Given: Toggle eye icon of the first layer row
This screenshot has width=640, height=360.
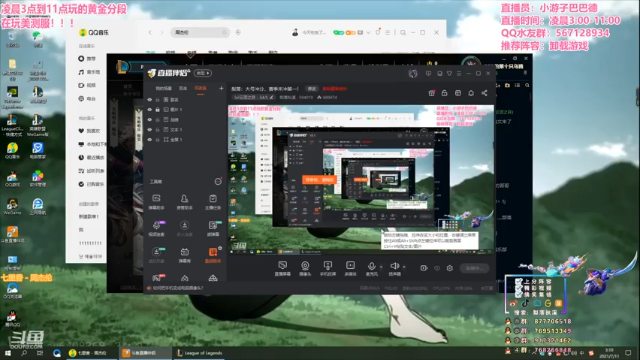Looking at the screenshot, I should [x=150, y=100].
